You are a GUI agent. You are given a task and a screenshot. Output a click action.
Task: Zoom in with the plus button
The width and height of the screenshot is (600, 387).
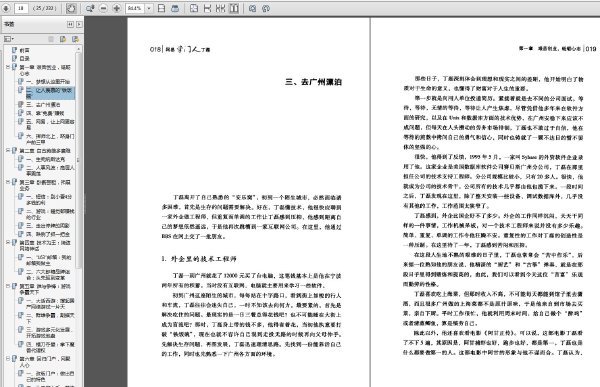[x=117, y=8]
